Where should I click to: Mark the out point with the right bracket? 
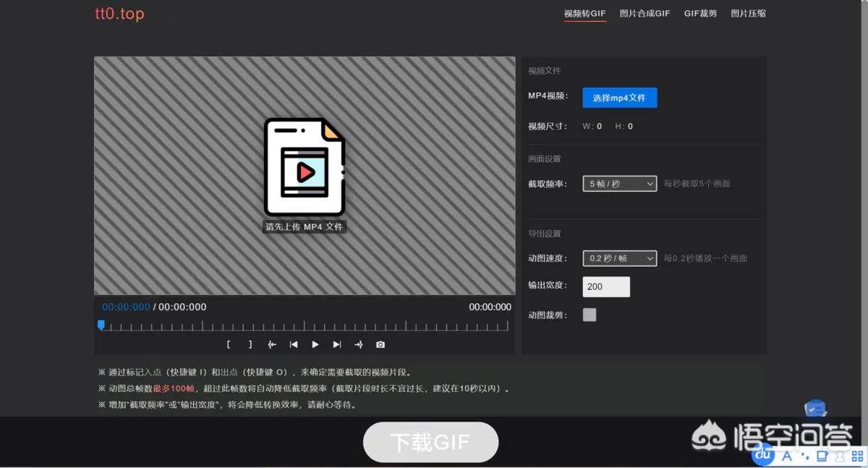[250, 345]
